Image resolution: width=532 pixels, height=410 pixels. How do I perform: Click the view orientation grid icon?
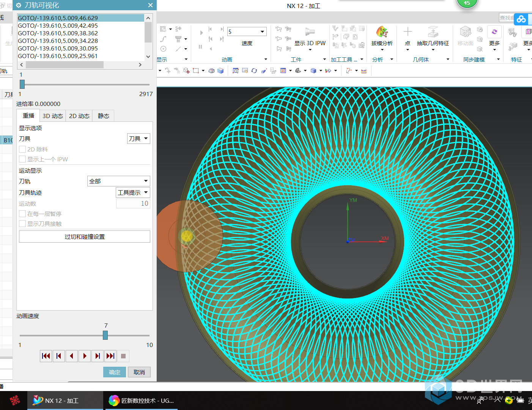tap(283, 71)
